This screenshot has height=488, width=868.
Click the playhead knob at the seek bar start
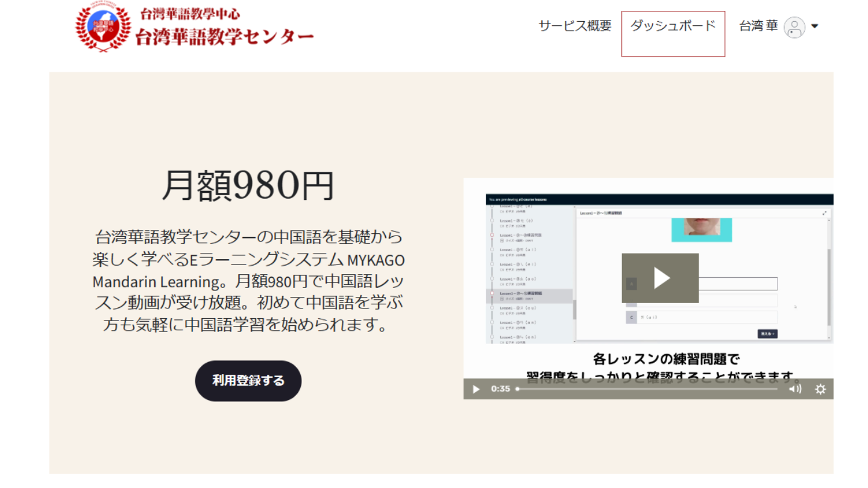click(x=517, y=389)
